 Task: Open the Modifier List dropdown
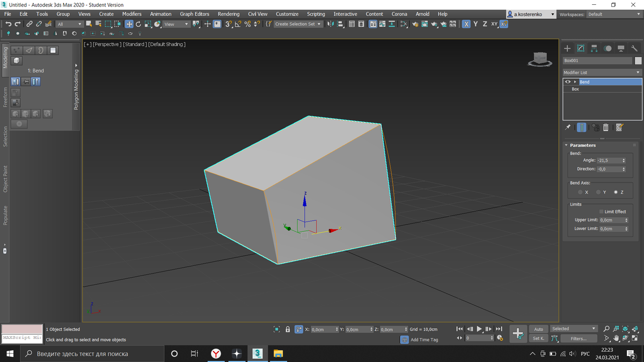click(x=602, y=72)
